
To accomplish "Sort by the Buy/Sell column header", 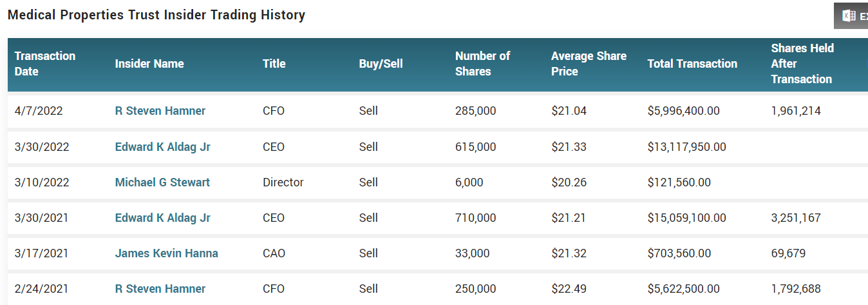I will coord(381,64).
